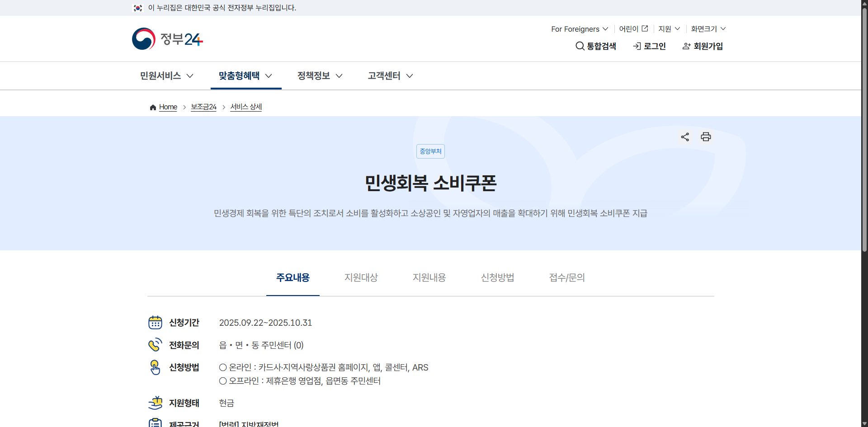Screen dimensions: 868x427
Task: Click the 보조금24 breadcrumb link
Action: [203, 107]
